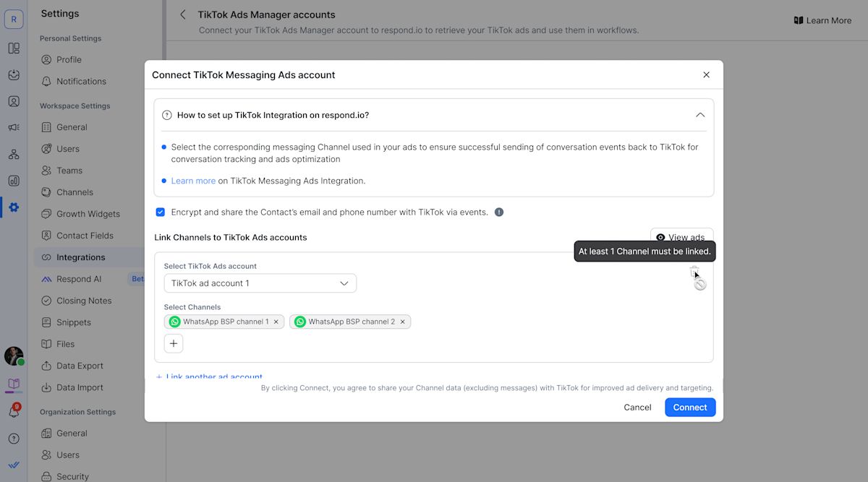The height and width of the screenshot is (482, 868).
Task: Open the Learn more link in instructions
Action: tap(193, 181)
